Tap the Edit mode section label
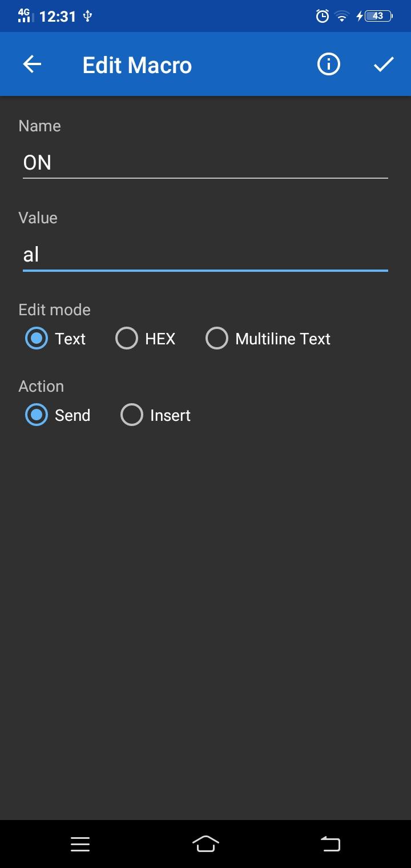Image resolution: width=411 pixels, height=868 pixels. pyautogui.click(x=54, y=309)
